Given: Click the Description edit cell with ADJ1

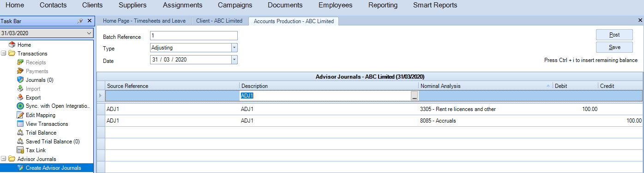Looking at the screenshot, I should click(325, 96).
